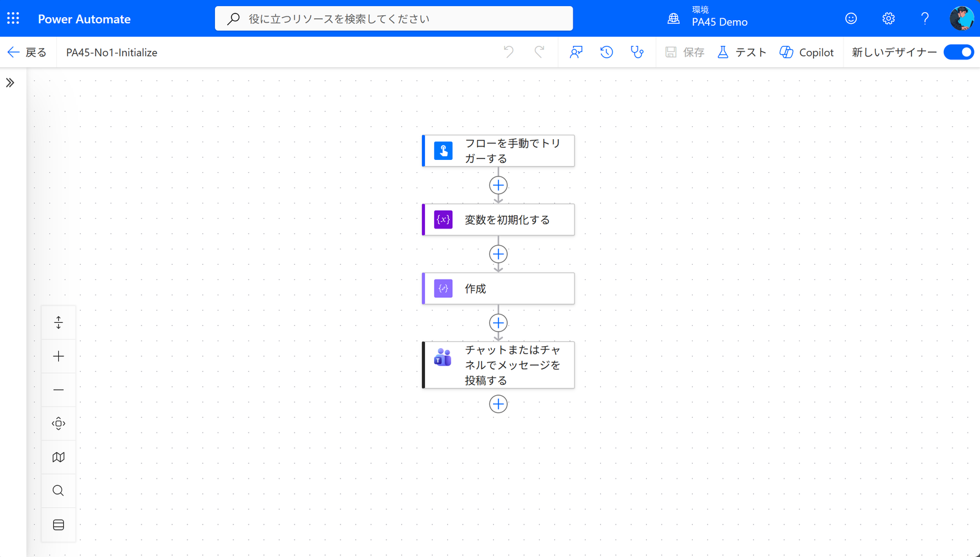Click the feedback smiley icon
The height and width of the screenshot is (557, 980).
coord(851,18)
